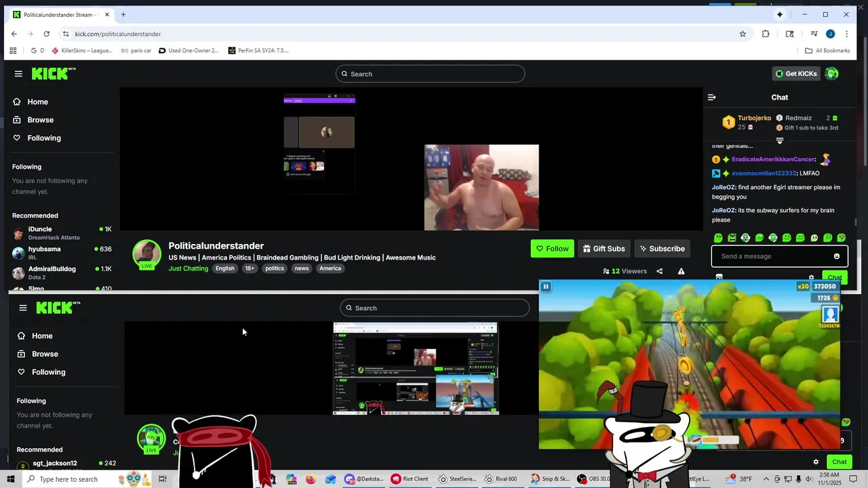Open recommended channel iDuncle
868x488 pixels.
pyautogui.click(x=62, y=233)
